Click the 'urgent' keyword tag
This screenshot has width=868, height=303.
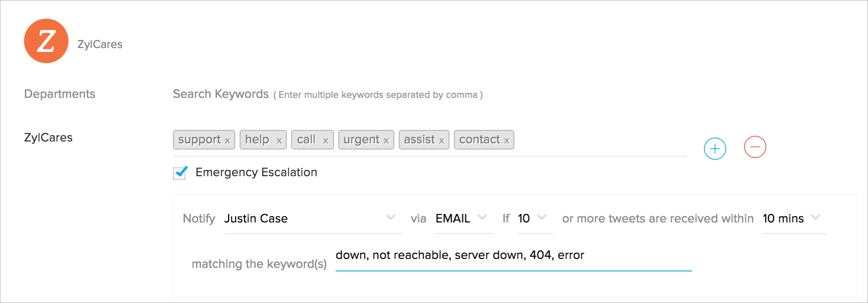(361, 140)
